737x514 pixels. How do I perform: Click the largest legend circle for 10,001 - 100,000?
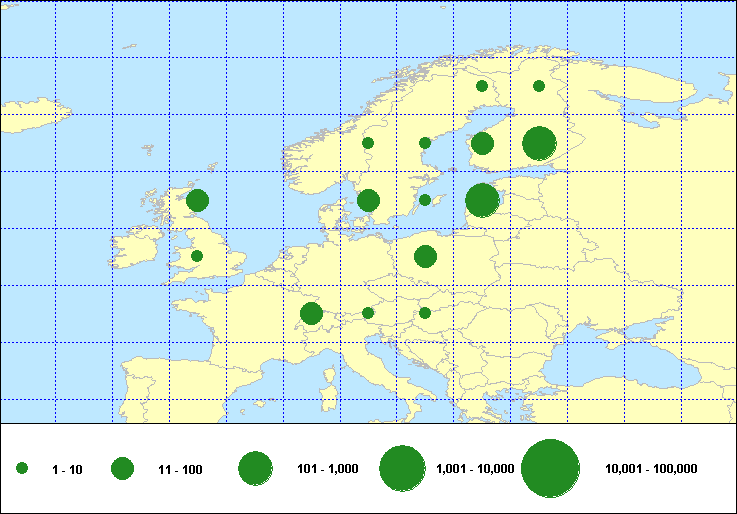coord(551,468)
